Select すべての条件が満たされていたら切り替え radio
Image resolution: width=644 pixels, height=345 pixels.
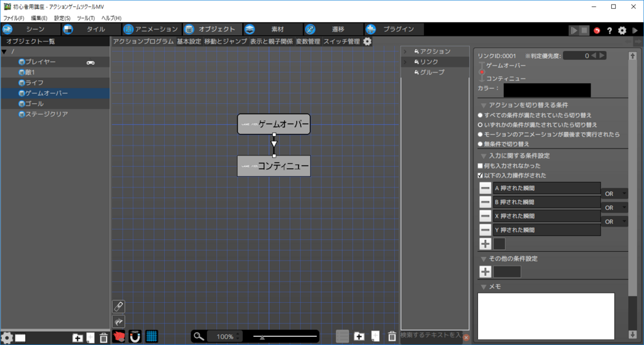480,116
